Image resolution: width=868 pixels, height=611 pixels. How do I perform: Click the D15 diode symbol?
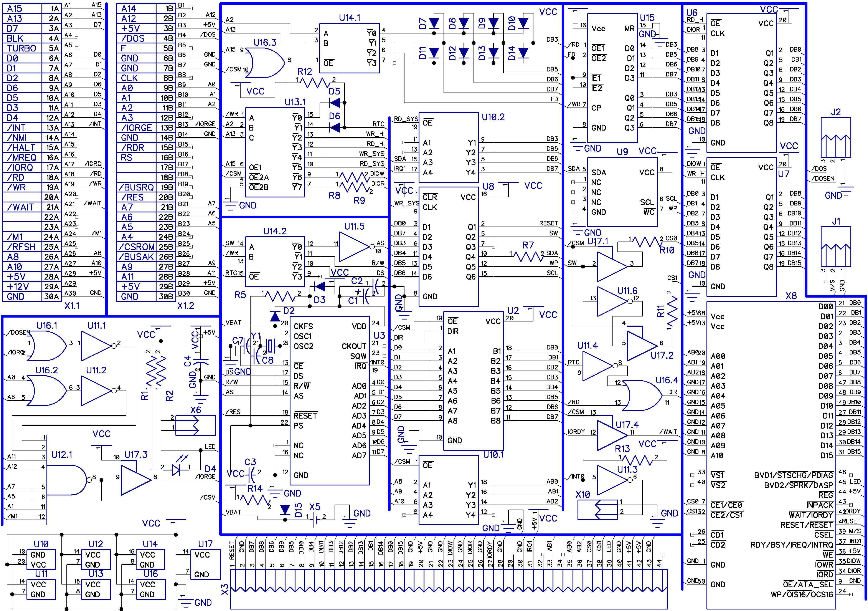coord(285,510)
